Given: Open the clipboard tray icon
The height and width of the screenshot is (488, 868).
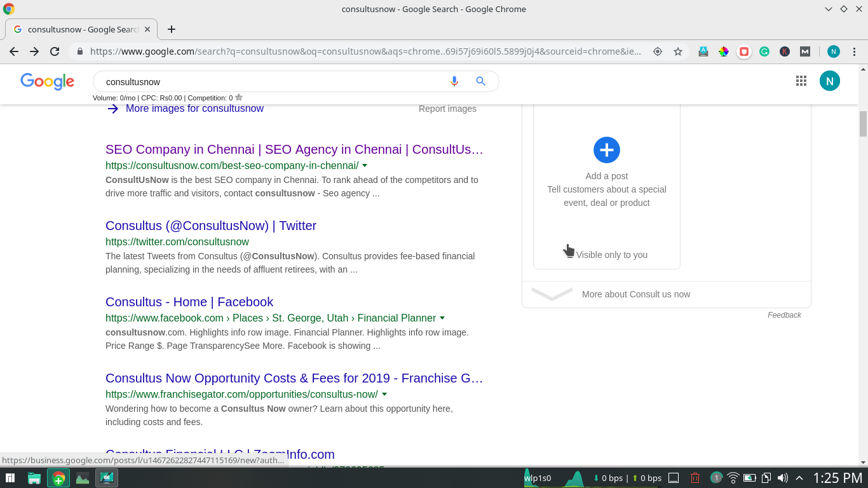Looking at the screenshot, I should tap(766, 478).
